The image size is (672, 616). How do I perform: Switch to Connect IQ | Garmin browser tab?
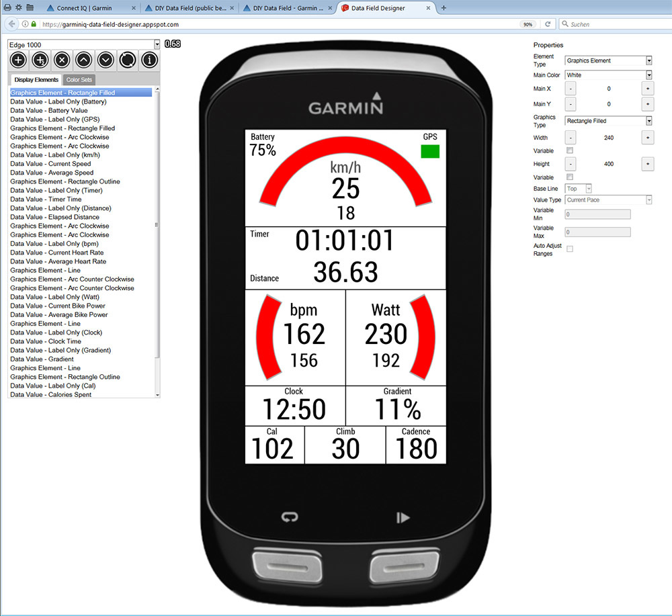[x=91, y=7]
